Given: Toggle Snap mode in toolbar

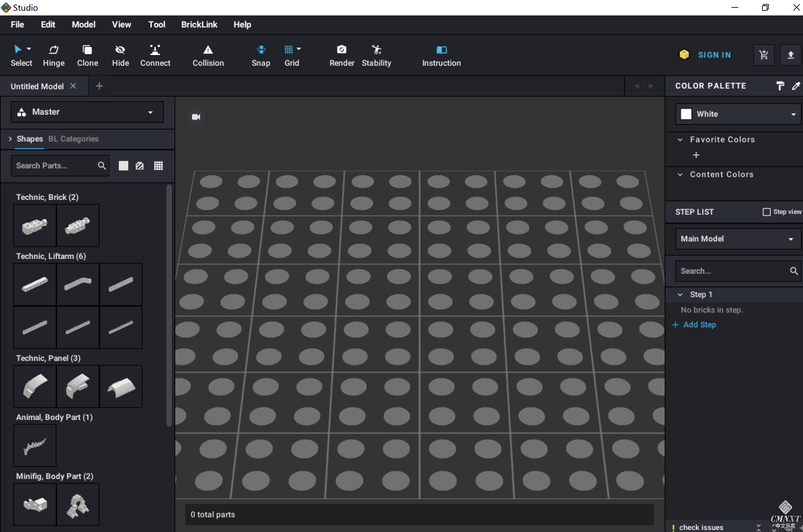Looking at the screenshot, I should (261, 55).
